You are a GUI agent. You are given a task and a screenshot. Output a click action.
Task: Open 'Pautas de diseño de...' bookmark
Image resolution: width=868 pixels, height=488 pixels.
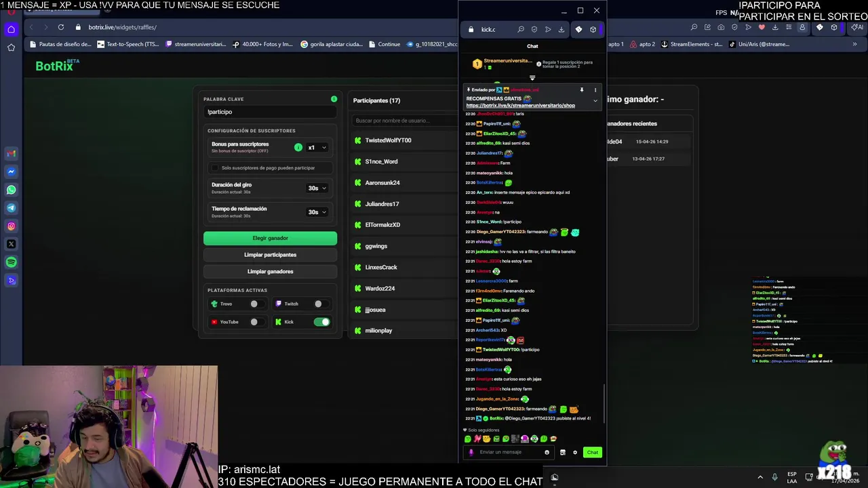click(60, 44)
